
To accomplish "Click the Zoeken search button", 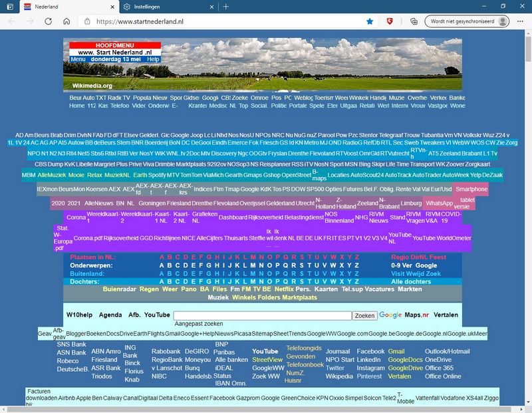I will [364, 316].
